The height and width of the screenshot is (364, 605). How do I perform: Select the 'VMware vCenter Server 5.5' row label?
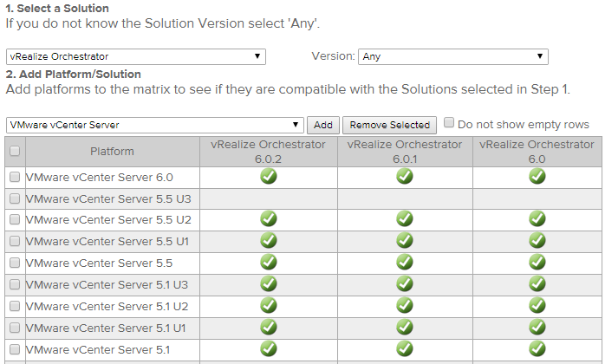[x=99, y=263]
